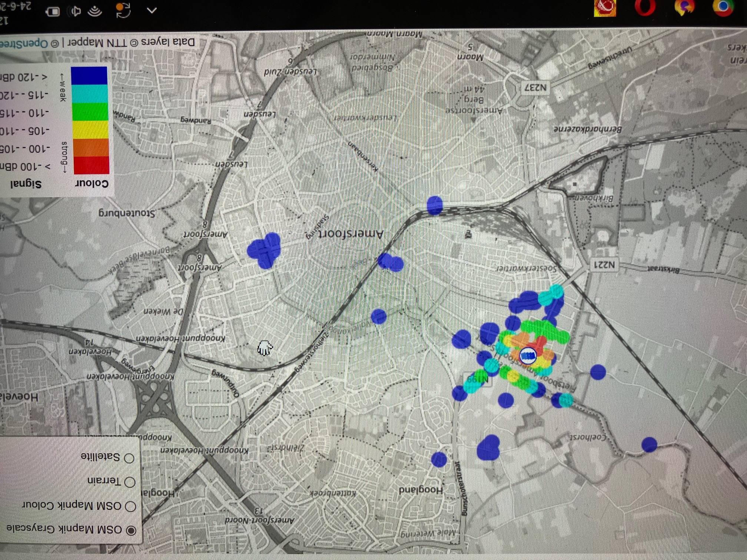Click the Hoogland place label
Viewport: 747px width, 560px height.
tap(421, 490)
